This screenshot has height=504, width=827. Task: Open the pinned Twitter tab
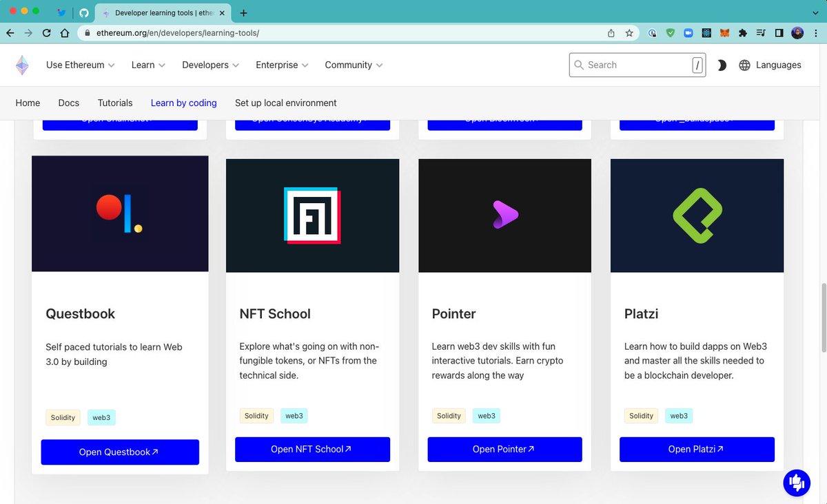62,12
